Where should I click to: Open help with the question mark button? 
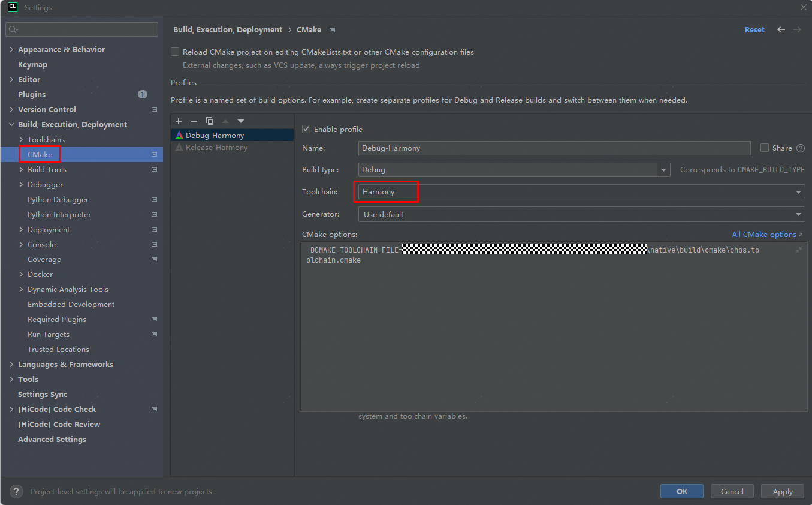[x=17, y=491]
